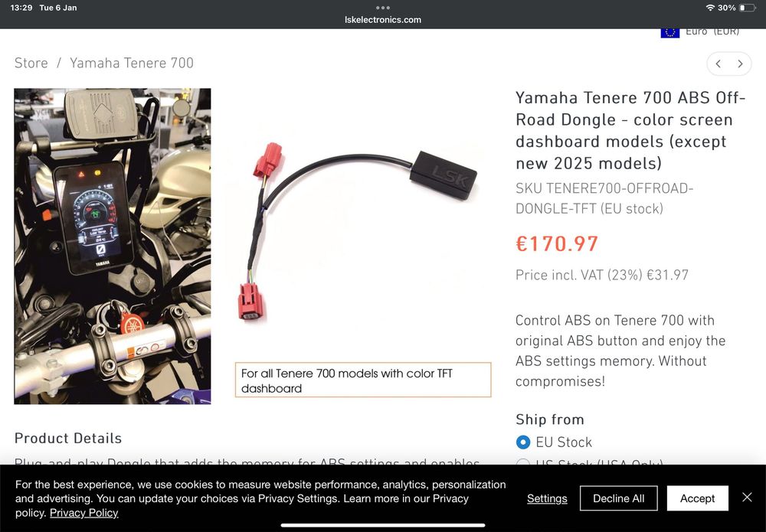Tap the lskelectronics.com address bar
Image resolution: width=766 pixels, height=532 pixels.
click(x=383, y=20)
